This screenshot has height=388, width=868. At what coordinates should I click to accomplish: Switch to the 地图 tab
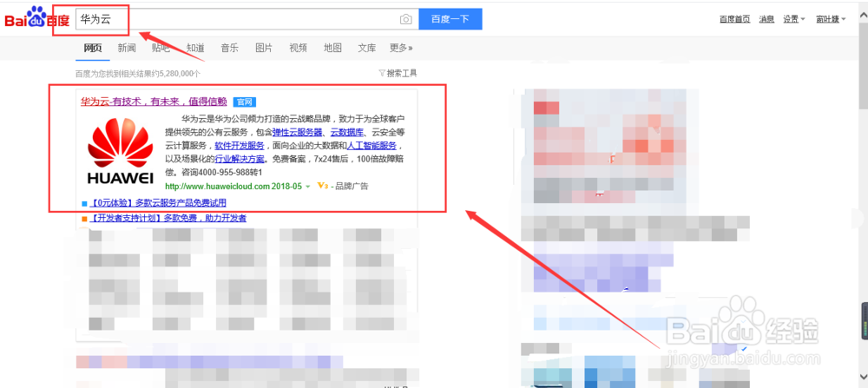[x=332, y=48]
